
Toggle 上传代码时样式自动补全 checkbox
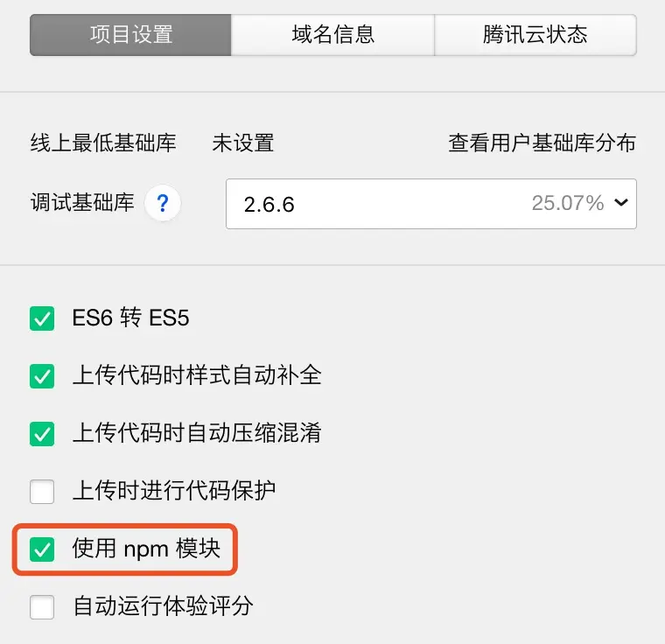42,376
